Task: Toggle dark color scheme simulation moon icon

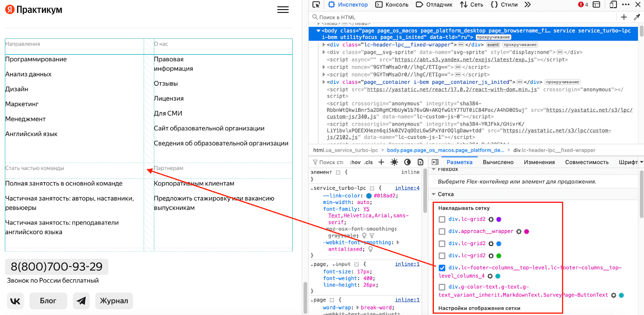Action: point(407,162)
